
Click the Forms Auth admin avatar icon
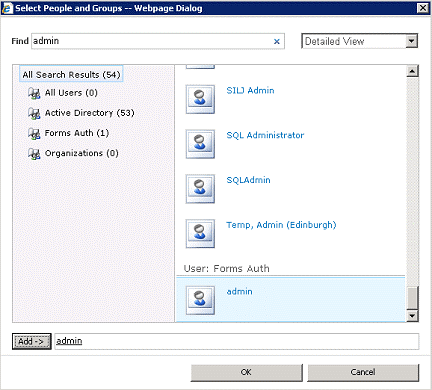click(x=200, y=300)
